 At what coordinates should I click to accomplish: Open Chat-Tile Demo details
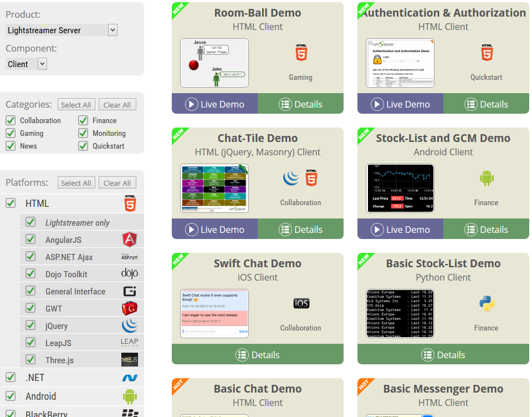pos(300,229)
